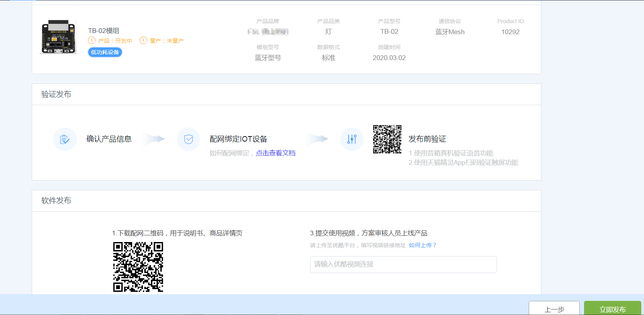
Task: Click the green 立即发布 publish button
Action: 613,308
